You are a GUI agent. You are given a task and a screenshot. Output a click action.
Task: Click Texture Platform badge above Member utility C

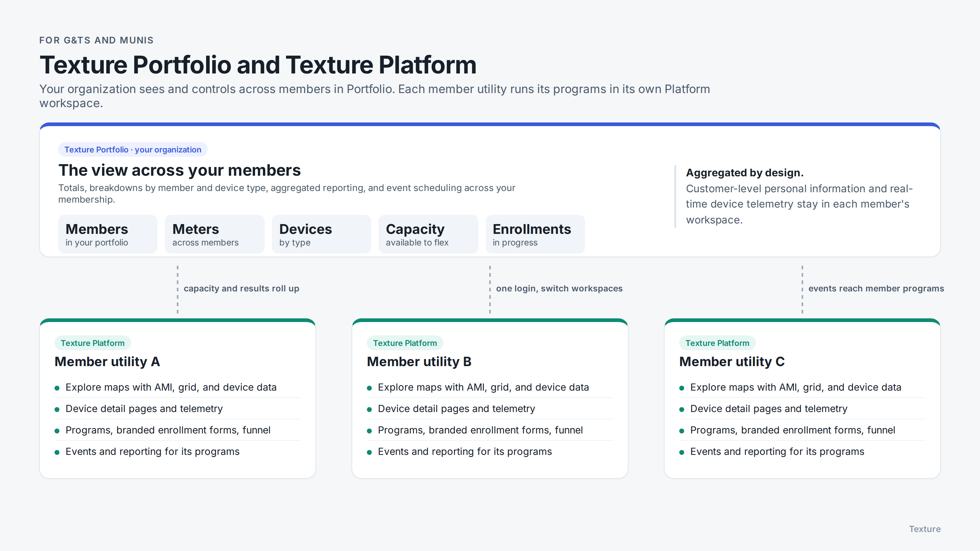tap(717, 343)
